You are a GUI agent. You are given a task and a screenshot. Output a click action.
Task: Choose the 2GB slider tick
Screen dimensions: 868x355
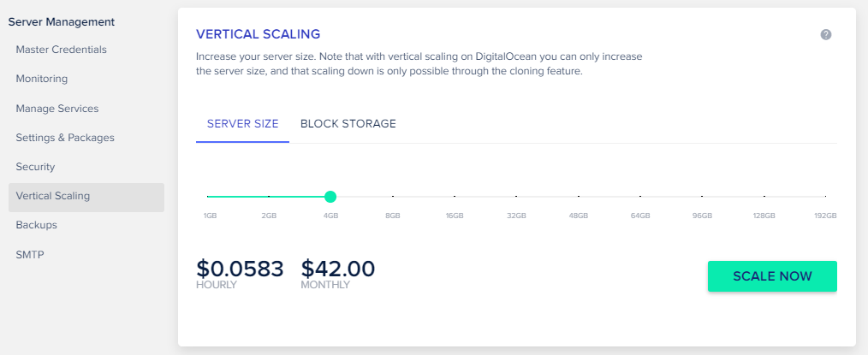269,197
